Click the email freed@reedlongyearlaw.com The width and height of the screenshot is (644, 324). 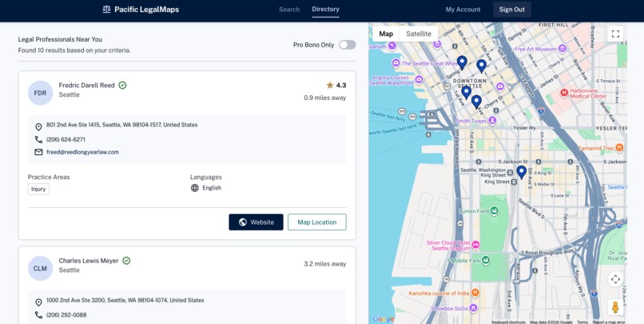click(x=82, y=152)
